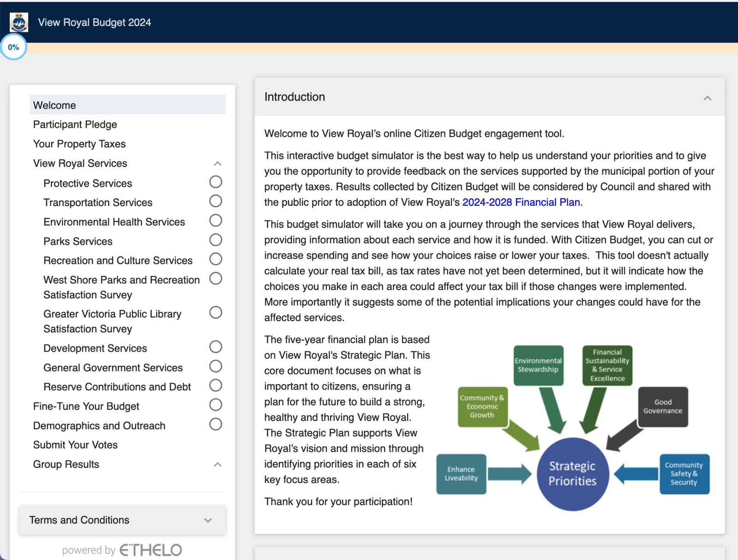Click Greater Victoria Library survey status circle
The width and height of the screenshot is (738, 560).
tap(215, 313)
